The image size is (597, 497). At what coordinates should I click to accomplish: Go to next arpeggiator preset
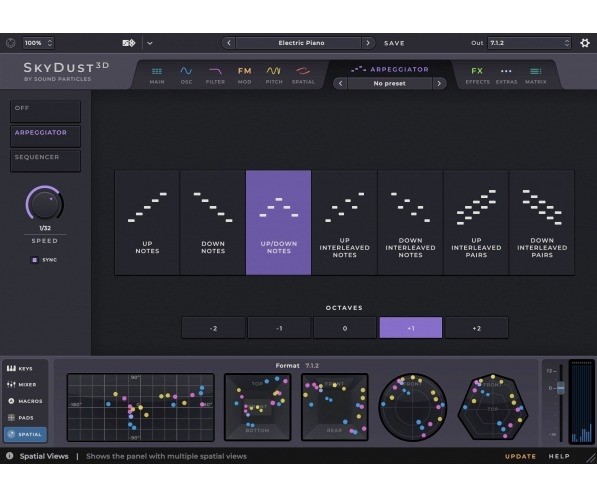pos(439,83)
